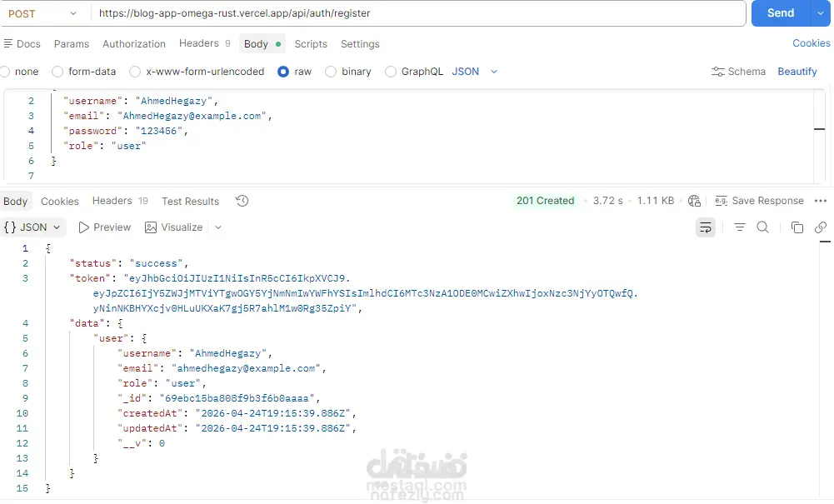The height and width of the screenshot is (504, 834).
Task: Copy response body to clipboard
Action: click(x=797, y=227)
